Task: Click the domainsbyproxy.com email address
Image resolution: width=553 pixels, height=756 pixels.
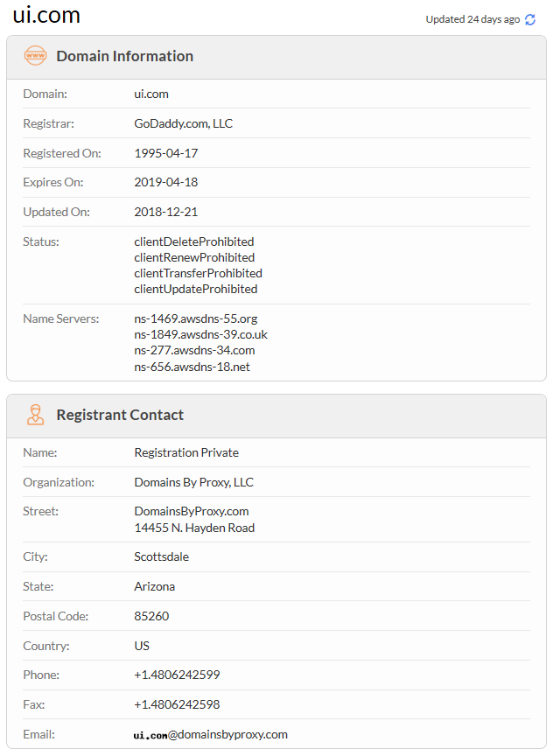Action: click(210, 734)
